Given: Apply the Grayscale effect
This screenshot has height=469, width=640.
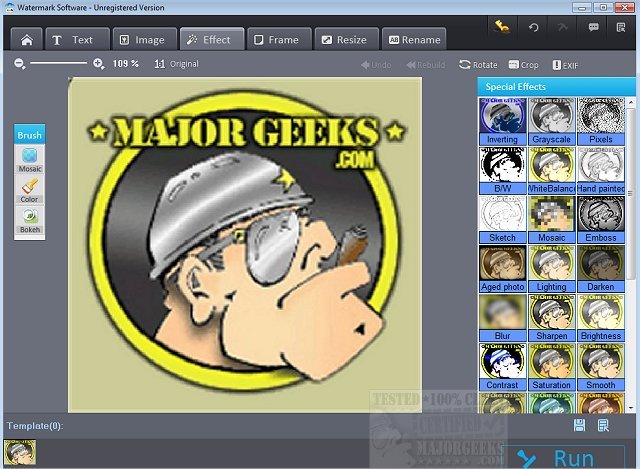Looking at the screenshot, I should [x=551, y=121].
